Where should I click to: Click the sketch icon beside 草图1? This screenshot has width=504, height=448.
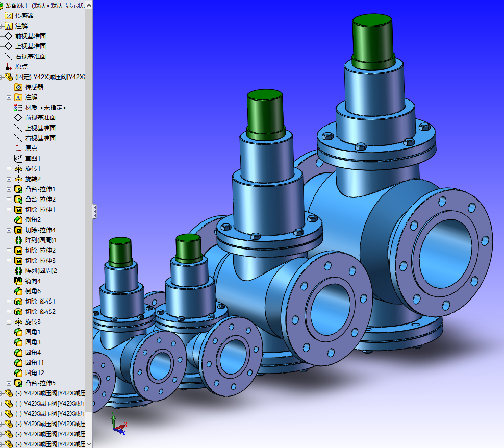tap(18, 159)
